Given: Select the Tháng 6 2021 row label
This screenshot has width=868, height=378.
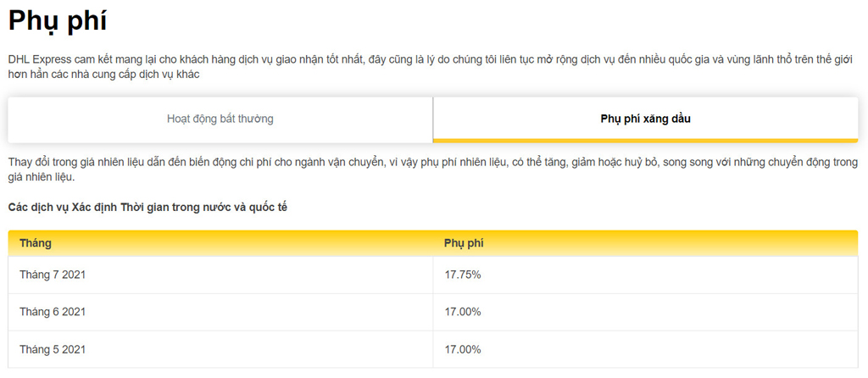Looking at the screenshot, I should 53,312.
